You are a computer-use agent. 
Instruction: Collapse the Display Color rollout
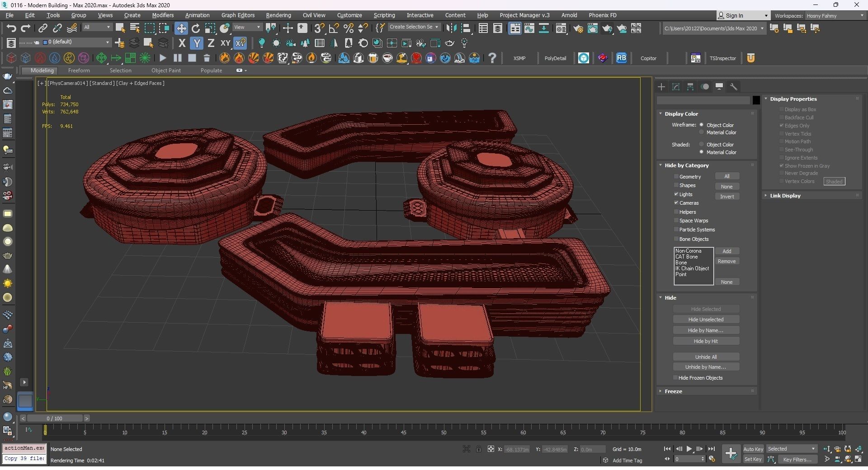click(x=705, y=114)
